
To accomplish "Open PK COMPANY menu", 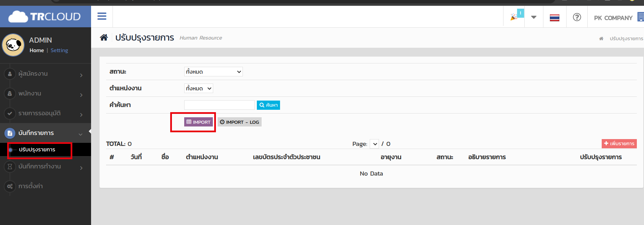I will tap(613, 18).
